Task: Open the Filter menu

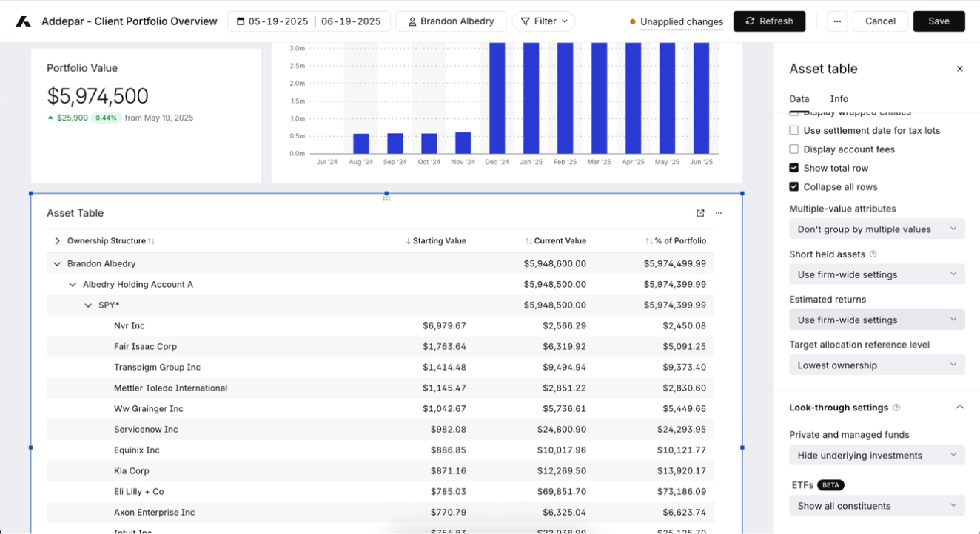Action: (x=544, y=21)
